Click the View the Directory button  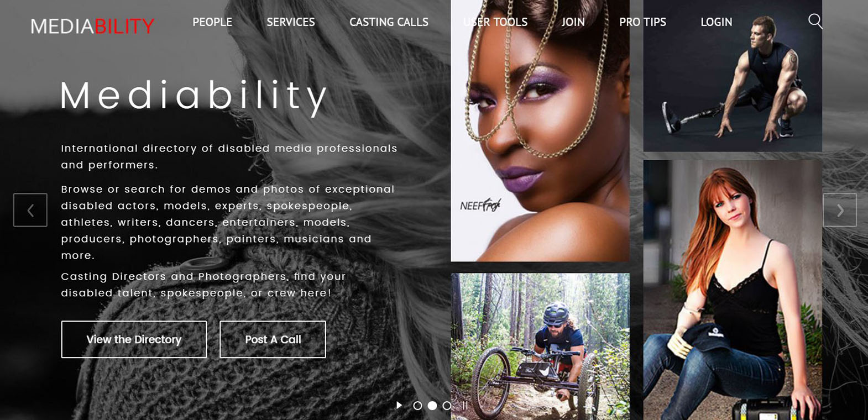pyautogui.click(x=134, y=339)
